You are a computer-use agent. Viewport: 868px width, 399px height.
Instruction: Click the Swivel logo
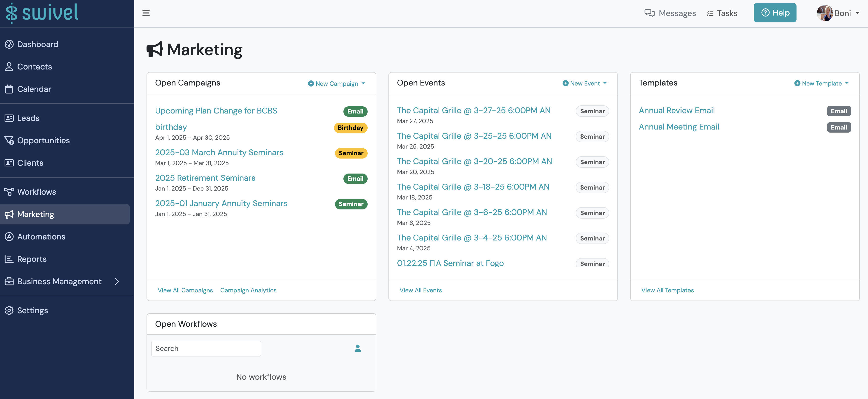pyautogui.click(x=42, y=13)
